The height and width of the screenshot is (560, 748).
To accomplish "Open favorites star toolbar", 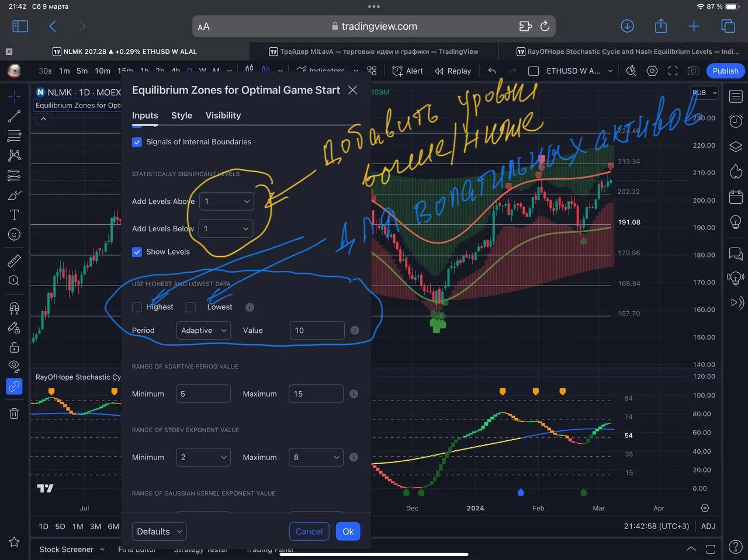I will coord(15,542).
